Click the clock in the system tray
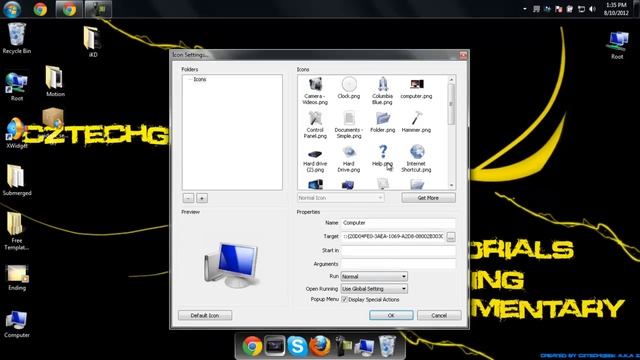The width and height of the screenshot is (640, 360). (x=616, y=9)
